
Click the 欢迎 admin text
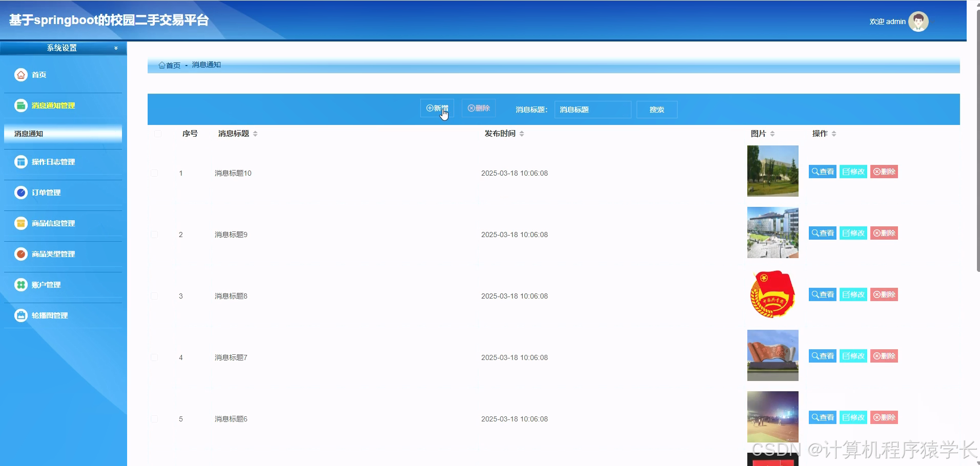pos(887,22)
